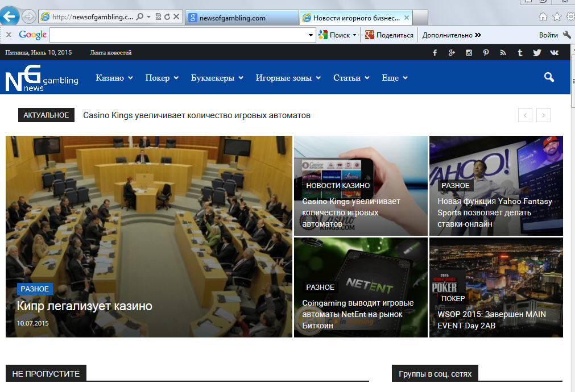Click the Pinterest icon in top bar
Viewport: 575px width, 392px height.
point(486,53)
